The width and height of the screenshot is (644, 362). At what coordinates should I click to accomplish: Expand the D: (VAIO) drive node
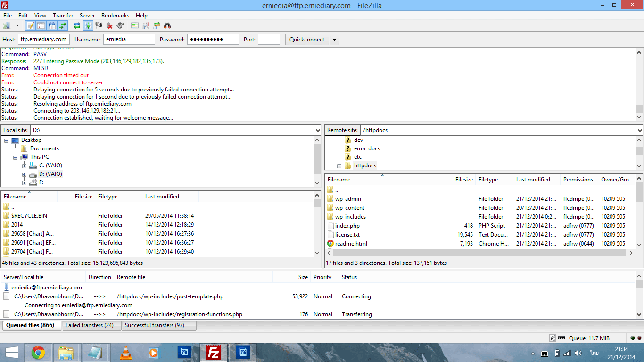pos(25,174)
